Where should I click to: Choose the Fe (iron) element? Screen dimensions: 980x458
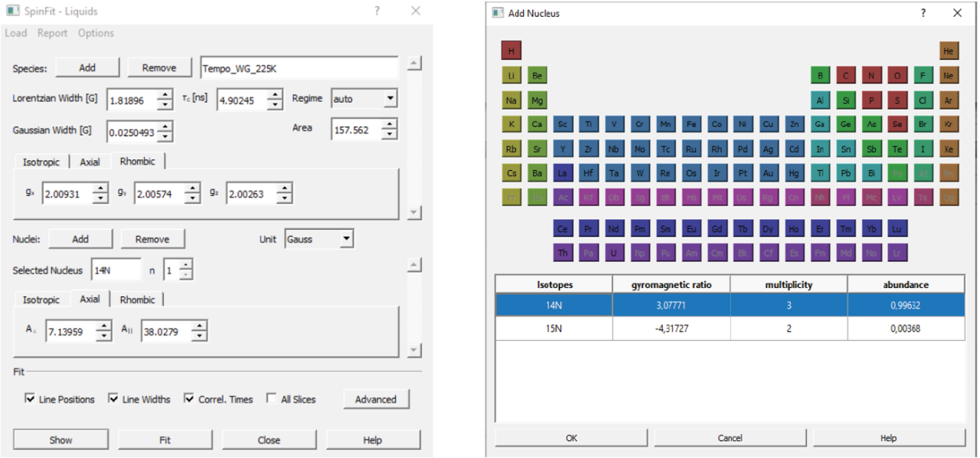pos(691,125)
